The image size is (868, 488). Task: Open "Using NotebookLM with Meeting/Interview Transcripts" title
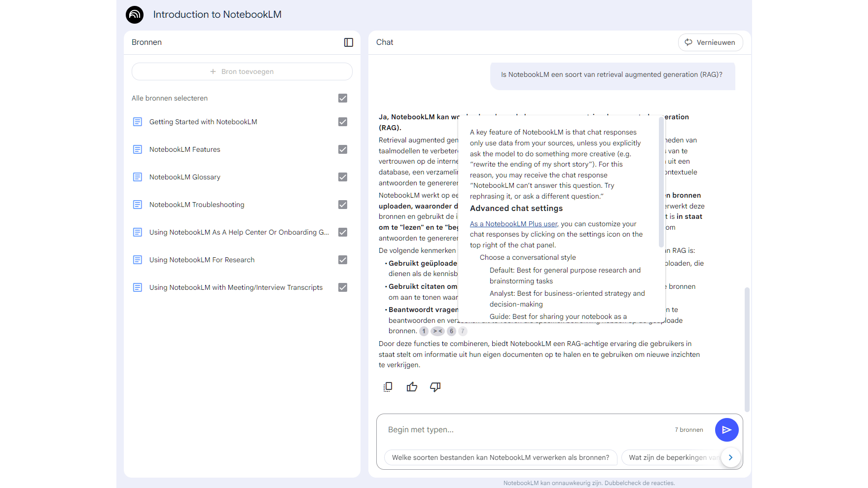click(x=236, y=287)
